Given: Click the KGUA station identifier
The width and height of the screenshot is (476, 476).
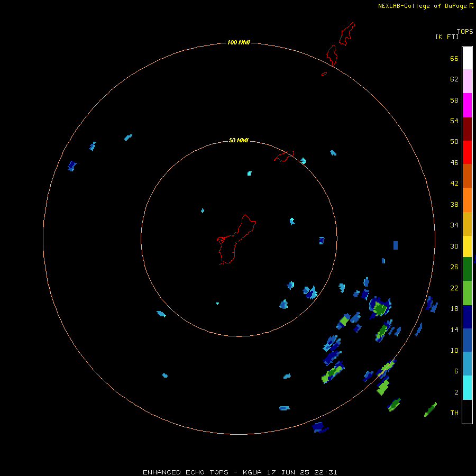Looking at the screenshot, I should [x=252, y=472].
